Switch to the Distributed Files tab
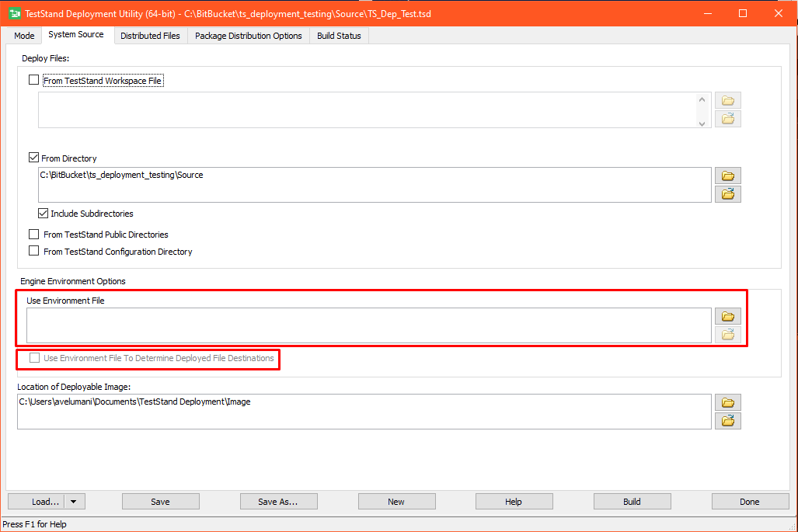This screenshot has height=532, width=798. pyautogui.click(x=150, y=36)
